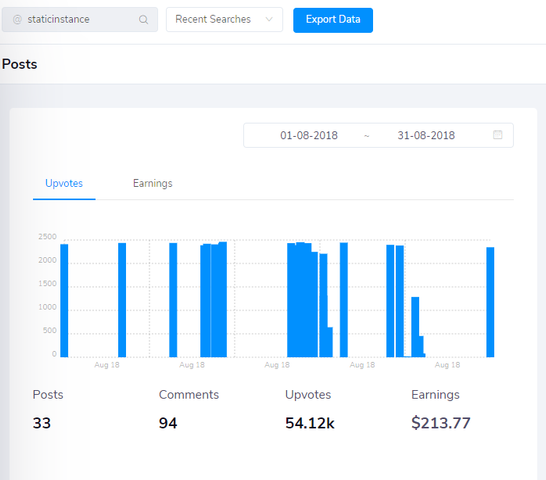Click the end date 31-08-2018

[x=426, y=135]
